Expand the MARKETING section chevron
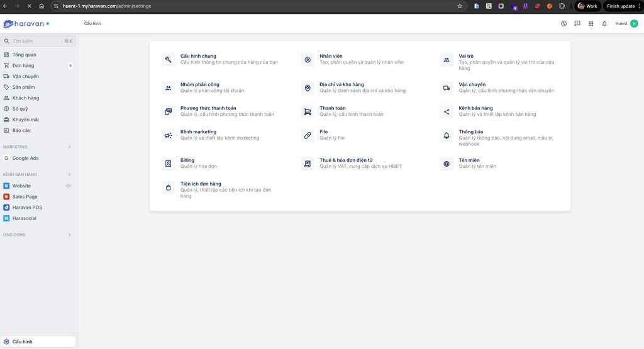 69,147
